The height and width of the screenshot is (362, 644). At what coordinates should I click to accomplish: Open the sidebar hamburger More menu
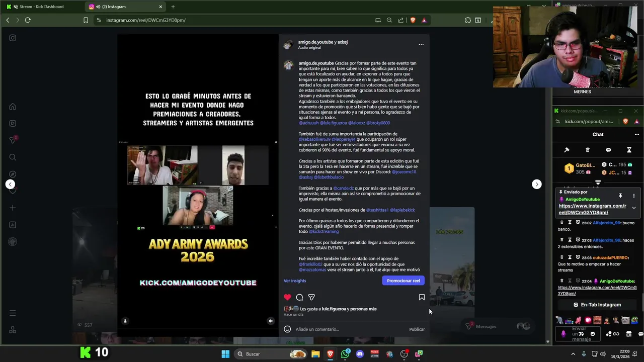(13, 313)
